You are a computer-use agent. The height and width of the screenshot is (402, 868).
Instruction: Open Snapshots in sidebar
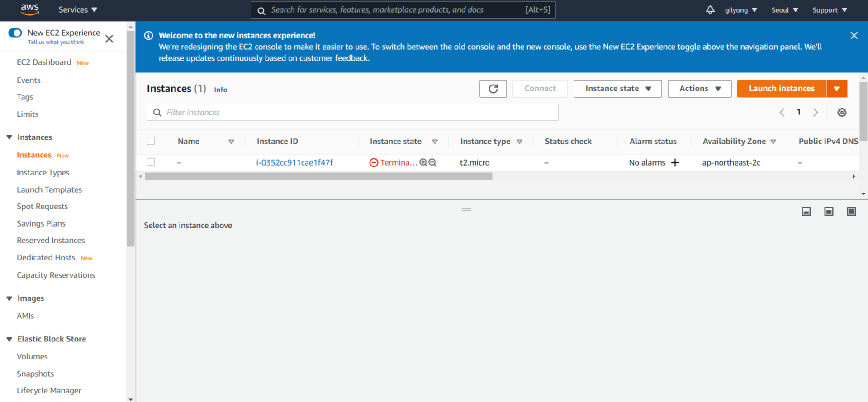(x=35, y=374)
